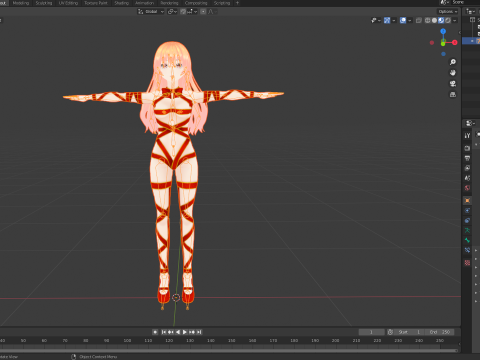
Task: Select solid viewport shading
Action: [434, 21]
